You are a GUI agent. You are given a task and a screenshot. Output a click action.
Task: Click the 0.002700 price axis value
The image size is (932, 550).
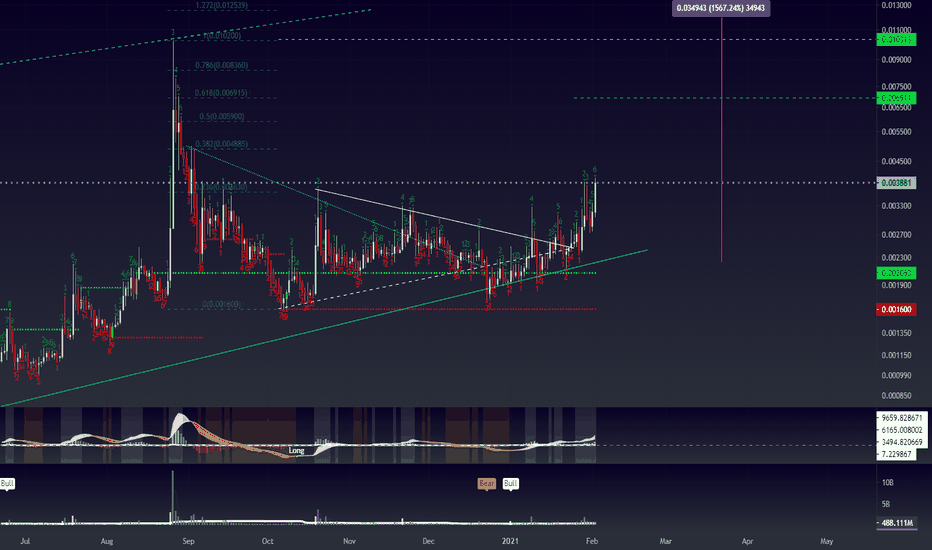coord(896,235)
